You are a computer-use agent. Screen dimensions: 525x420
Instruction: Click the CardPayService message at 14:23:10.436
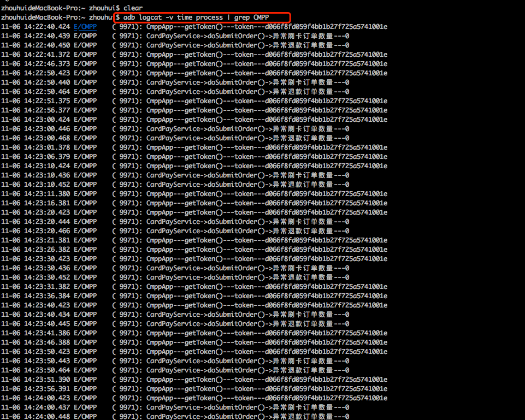tap(248, 175)
